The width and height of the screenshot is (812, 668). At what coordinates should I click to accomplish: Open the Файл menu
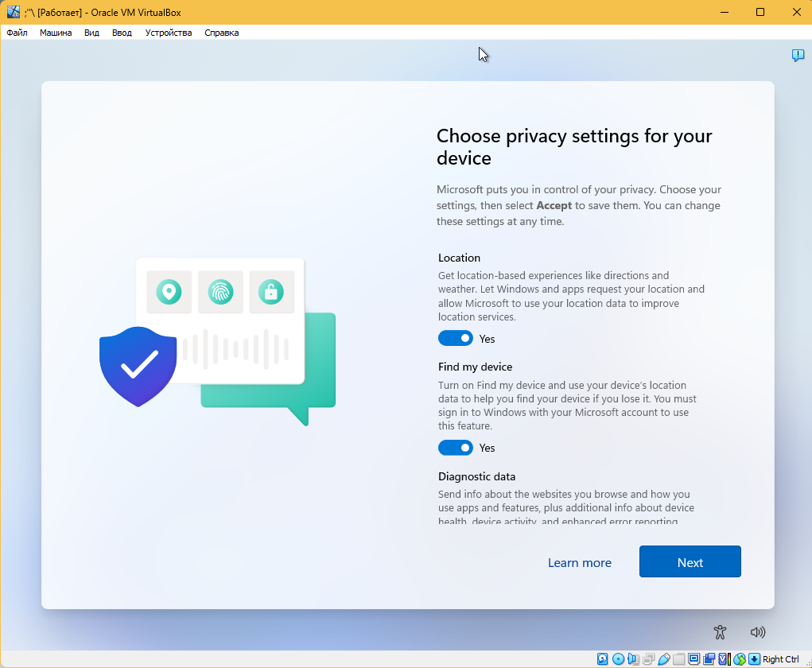pyautogui.click(x=17, y=33)
